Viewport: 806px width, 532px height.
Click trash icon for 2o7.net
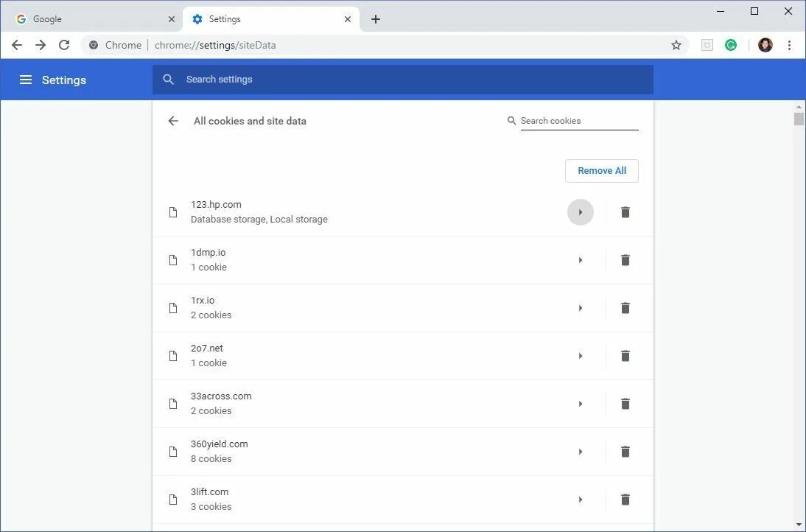point(625,356)
